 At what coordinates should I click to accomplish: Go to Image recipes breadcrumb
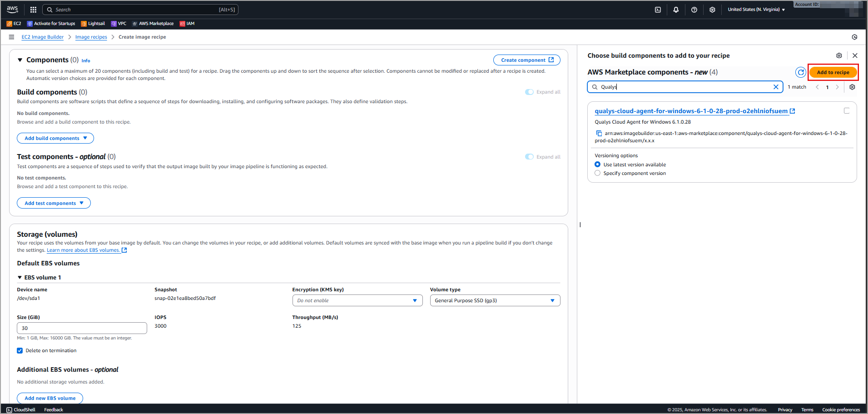click(x=91, y=37)
